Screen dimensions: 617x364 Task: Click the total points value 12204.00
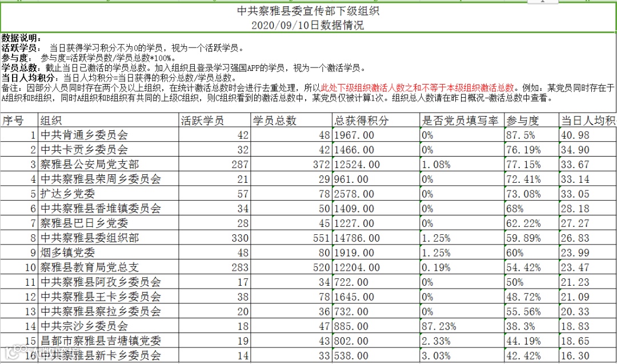click(376, 267)
